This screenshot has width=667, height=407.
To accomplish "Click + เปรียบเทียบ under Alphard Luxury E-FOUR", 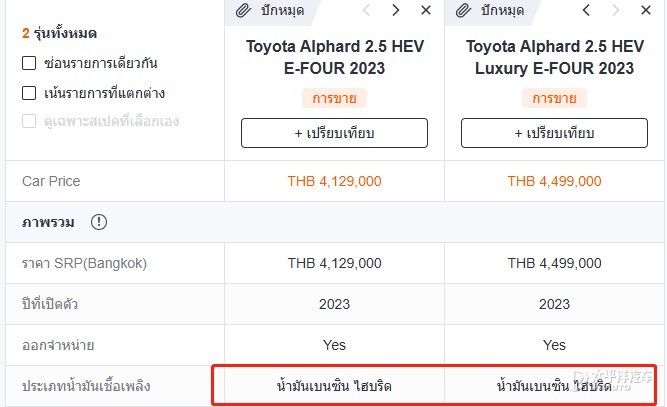I will pos(554,133).
